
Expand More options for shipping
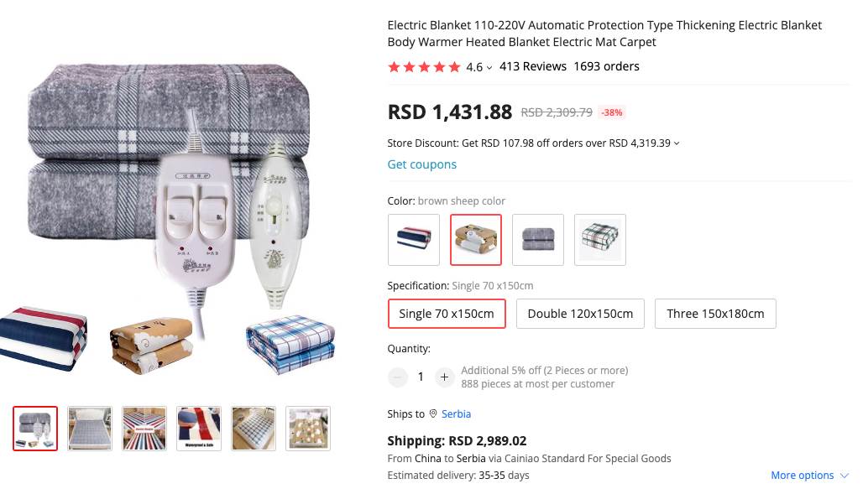809,476
